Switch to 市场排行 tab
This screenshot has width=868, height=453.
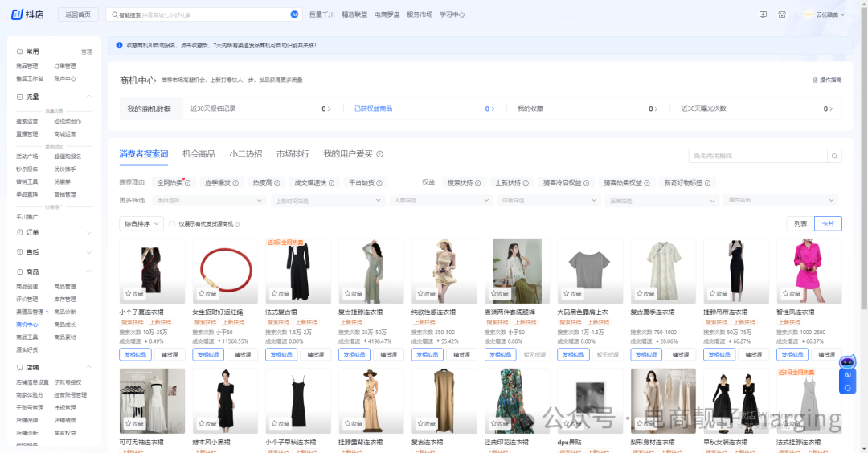click(293, 153)
